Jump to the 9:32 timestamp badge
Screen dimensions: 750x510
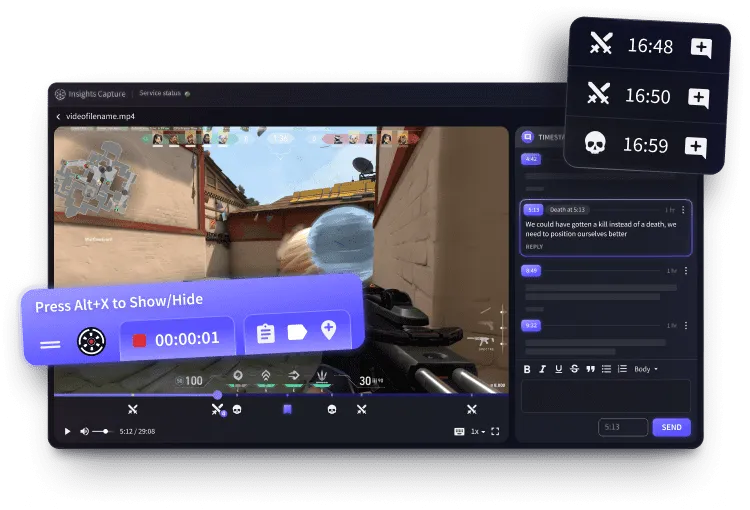531,325
